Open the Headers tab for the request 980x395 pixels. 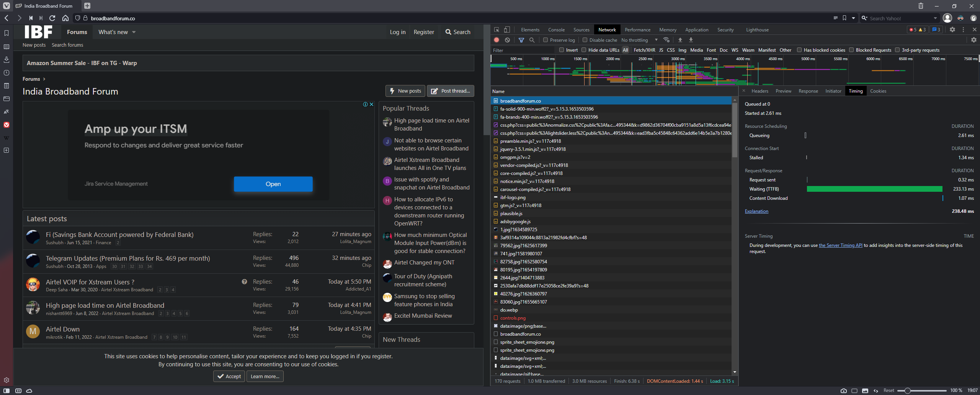click(759, 91)
